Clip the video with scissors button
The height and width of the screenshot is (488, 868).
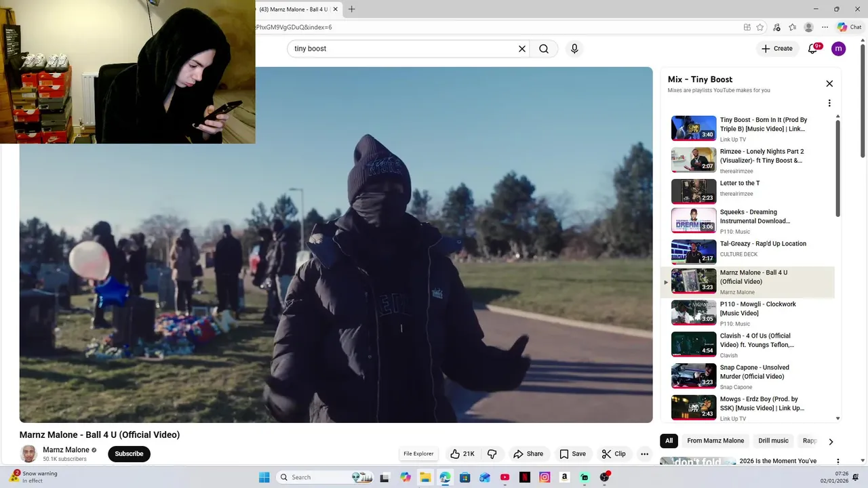(x=614, y=454)
